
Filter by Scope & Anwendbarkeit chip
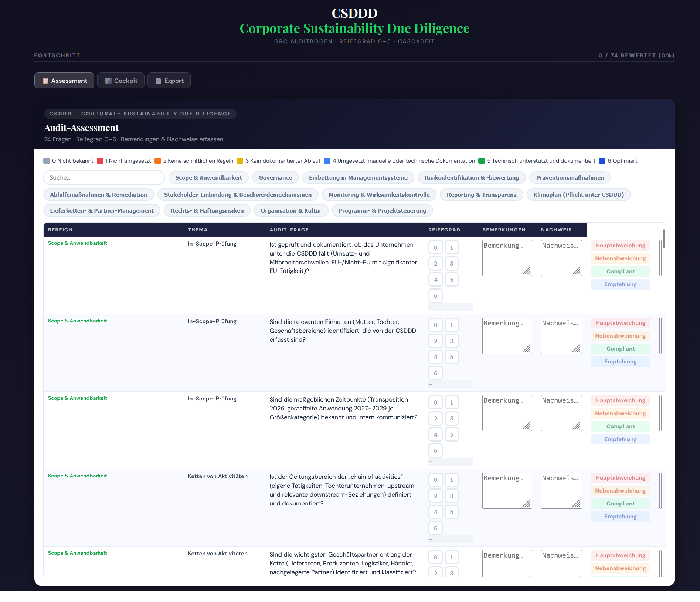coord(208,177)
